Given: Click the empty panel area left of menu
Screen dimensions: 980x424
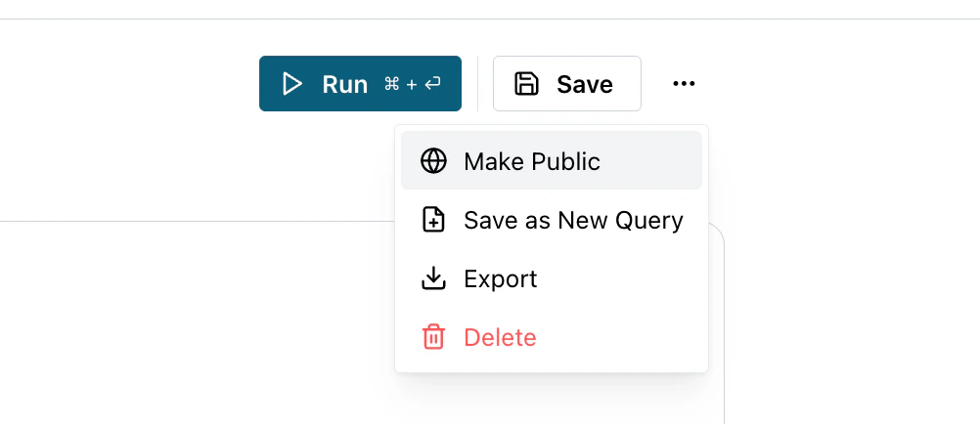Looking at the screenshot, I should (x=197, y=322).
